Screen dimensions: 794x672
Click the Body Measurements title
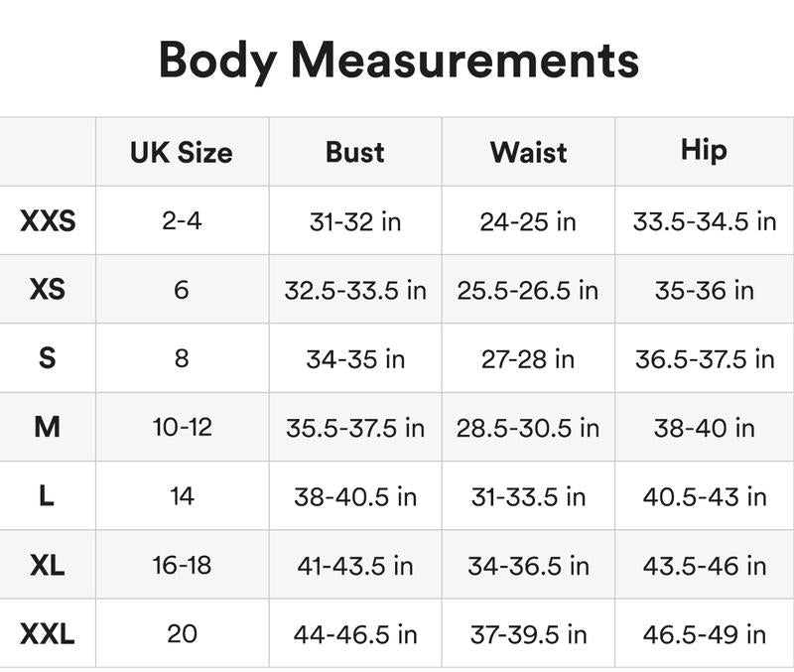[x=398, y=60]
